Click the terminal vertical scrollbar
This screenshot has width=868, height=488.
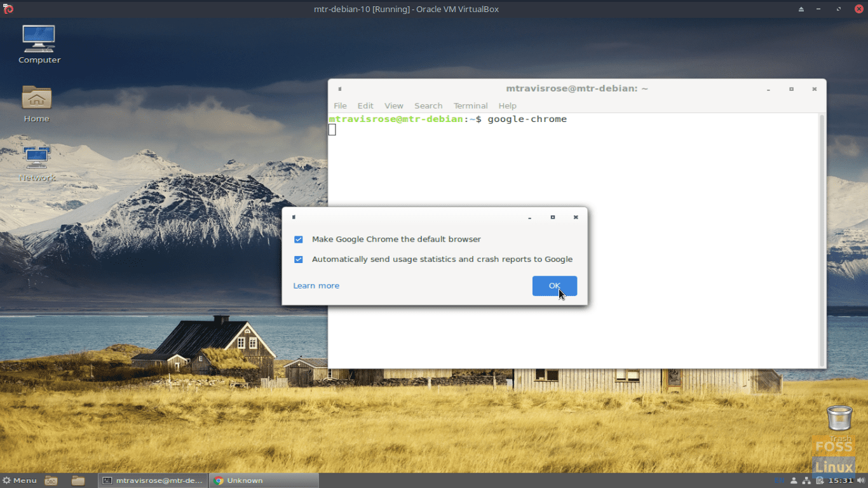click(822, 240)
